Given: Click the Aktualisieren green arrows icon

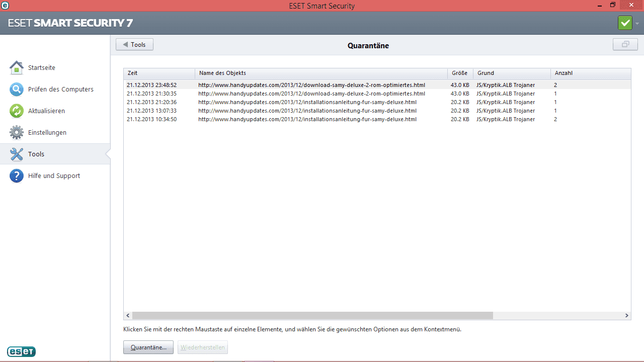Looking at the screenshot, I should tap(17, 111).
